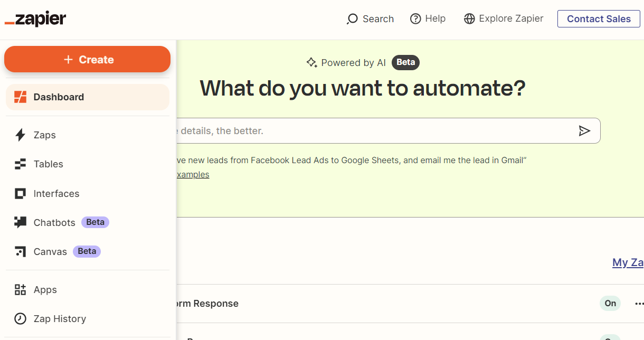
Task: Go to Zaps in the sidebar
Action: 88,135
